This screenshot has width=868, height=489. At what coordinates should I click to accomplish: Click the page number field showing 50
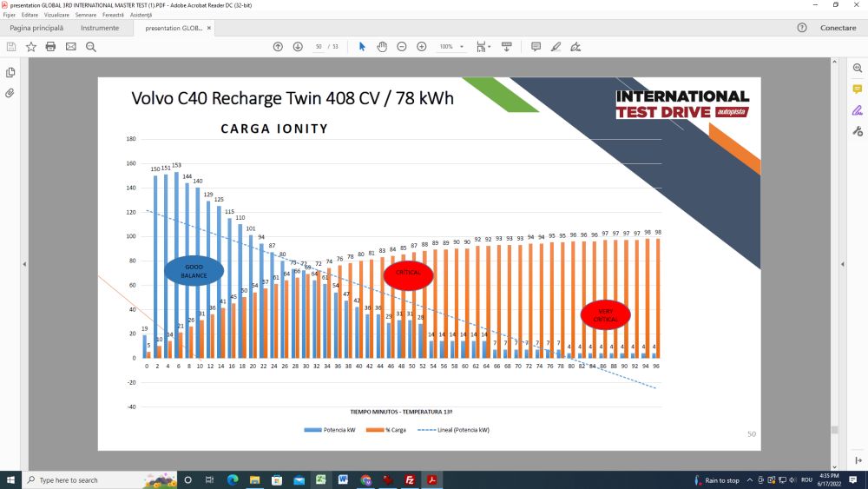(319, 47)
